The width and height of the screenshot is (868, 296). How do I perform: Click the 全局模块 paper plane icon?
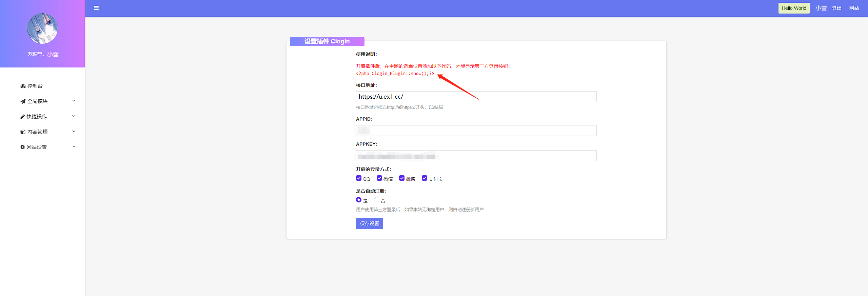(23, 101)
